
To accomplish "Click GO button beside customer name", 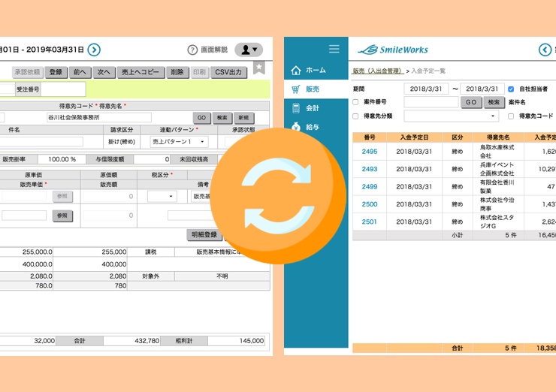I will 202,118.
